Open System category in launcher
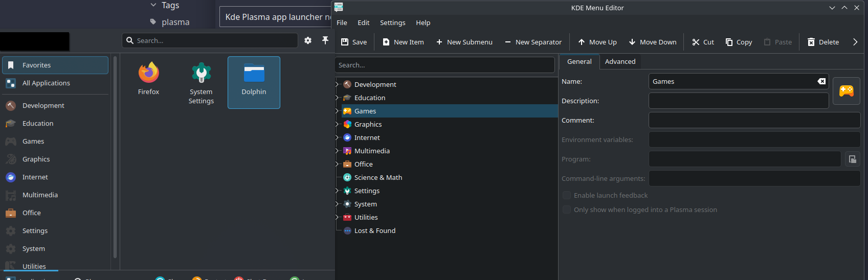The width and height of the screenshot is (868, 280). point(55,248)
